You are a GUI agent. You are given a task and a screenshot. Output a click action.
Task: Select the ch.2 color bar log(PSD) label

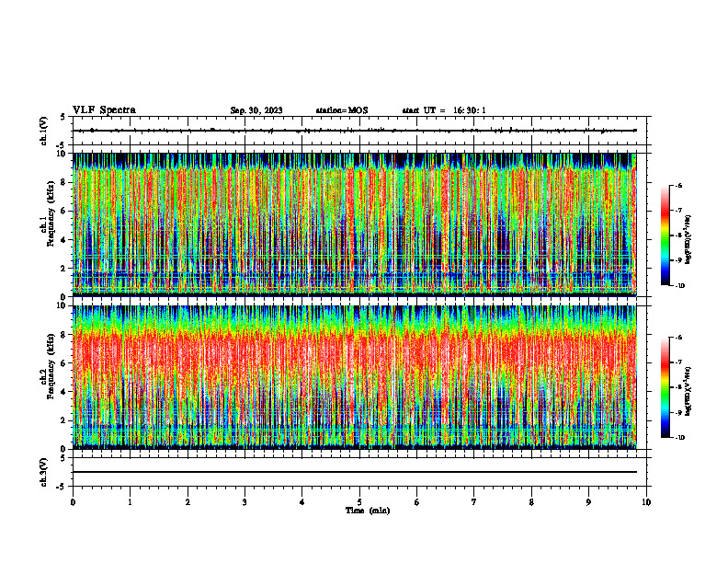click(x=688, y=392)
